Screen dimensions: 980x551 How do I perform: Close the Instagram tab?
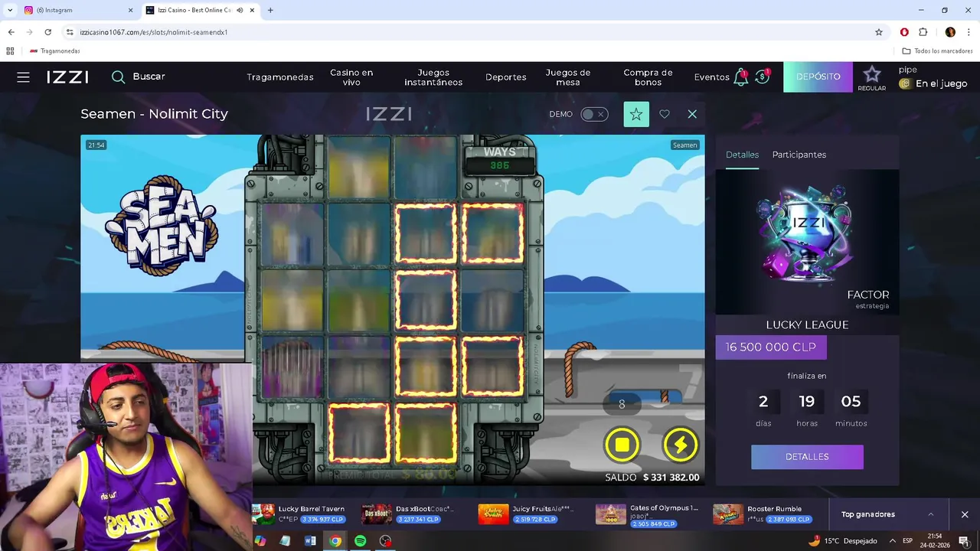(x=130, y=10)
